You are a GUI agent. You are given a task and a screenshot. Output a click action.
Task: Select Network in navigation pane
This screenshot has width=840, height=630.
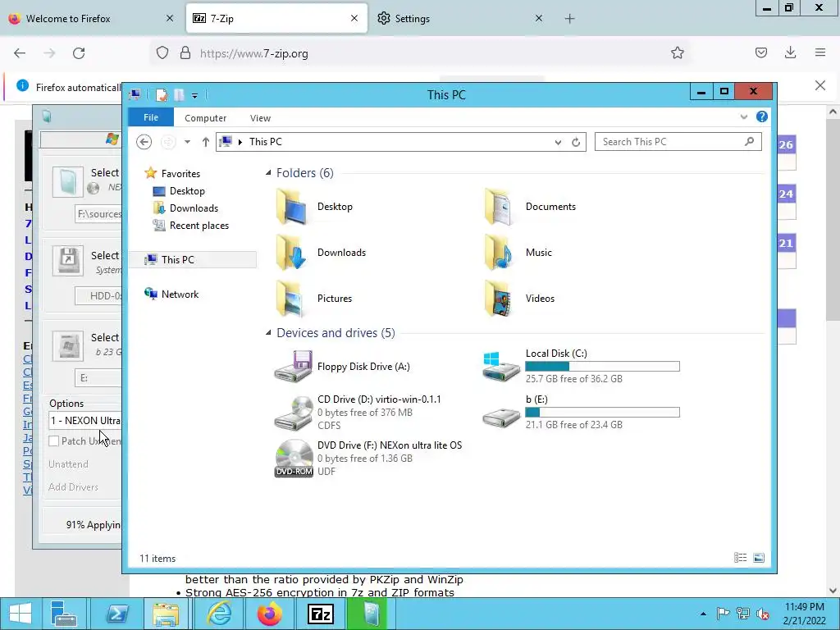171,294
